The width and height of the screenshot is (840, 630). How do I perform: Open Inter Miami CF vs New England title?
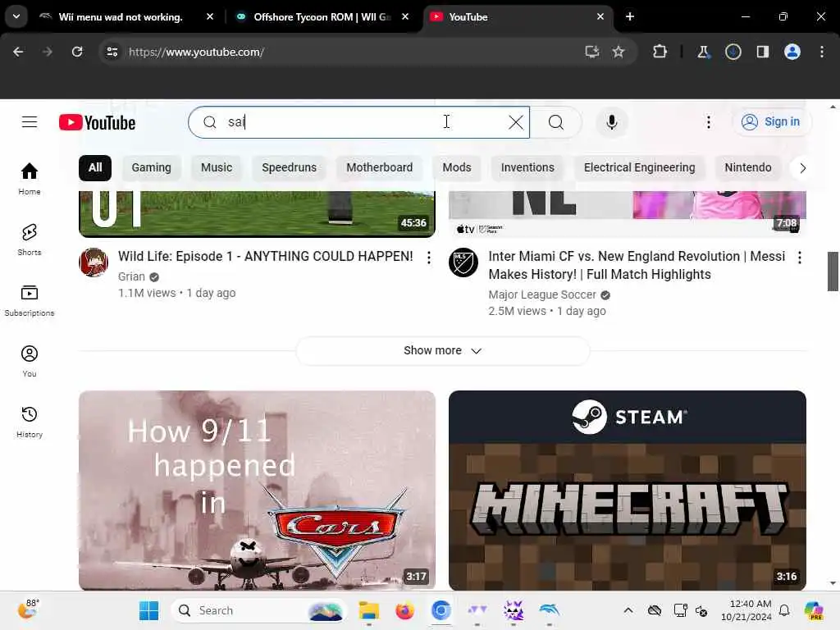pos(637,265)
